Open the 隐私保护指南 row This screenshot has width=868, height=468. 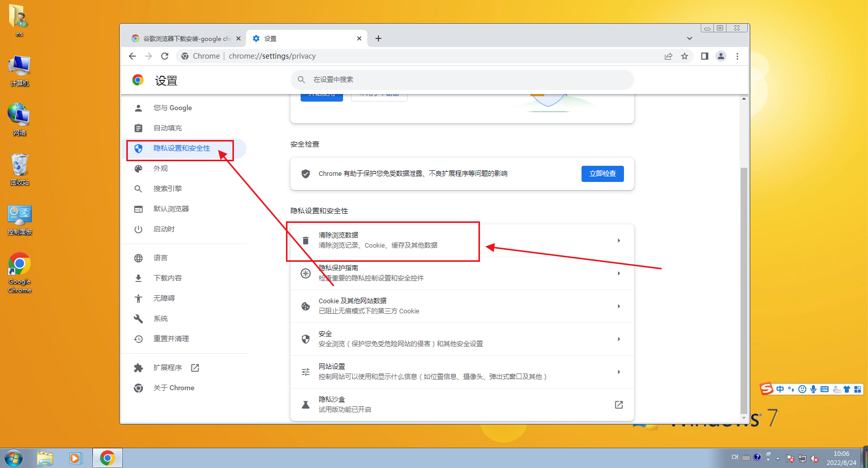[462, 273]
